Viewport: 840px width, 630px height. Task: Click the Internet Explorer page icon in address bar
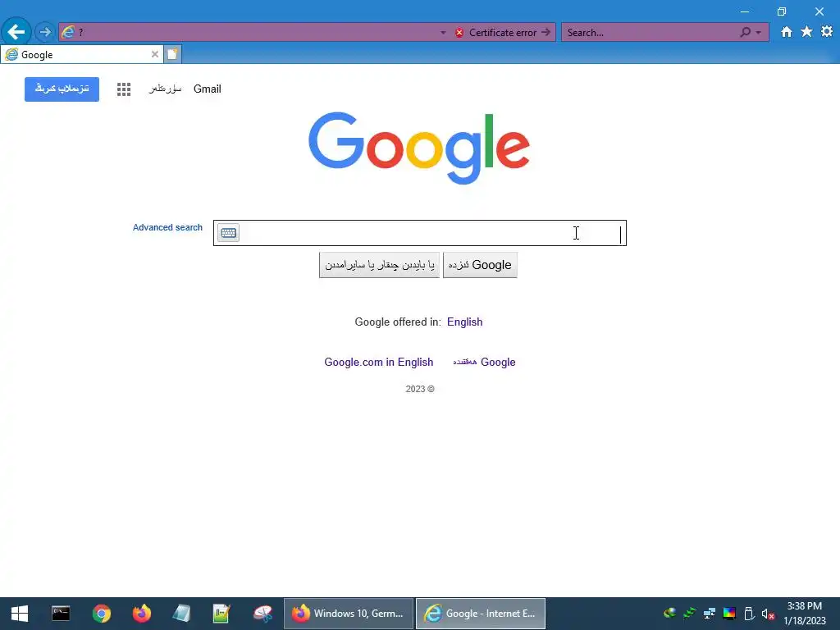click(x=67, y=32)
